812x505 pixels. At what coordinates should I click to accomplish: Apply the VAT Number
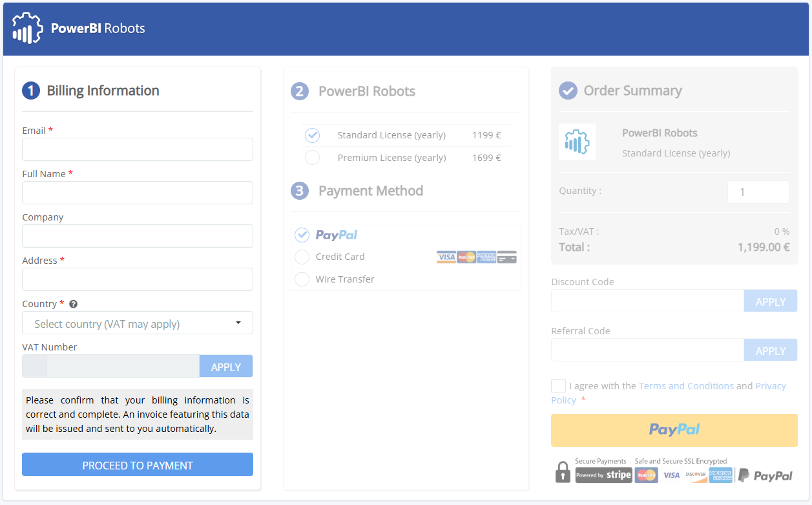pyautogui.click(x=226, y=367)
